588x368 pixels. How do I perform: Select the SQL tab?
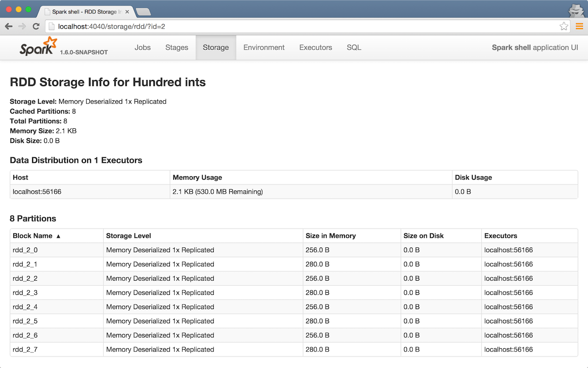click(354, 47)
